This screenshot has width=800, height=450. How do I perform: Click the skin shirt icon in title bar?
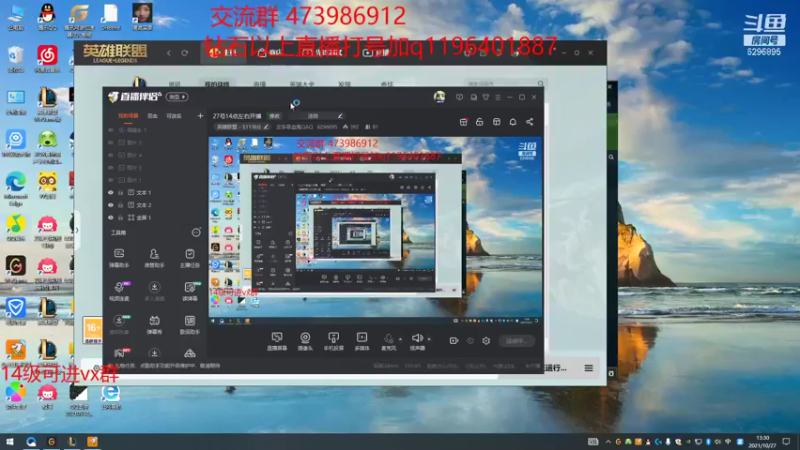click(x=486, y=97)
